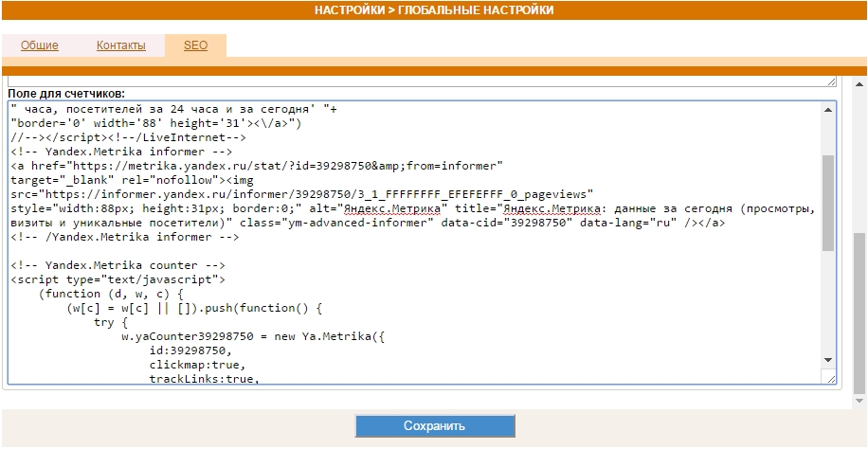This screenshot has width=868, height=449.
Task: Click the '<script type="text/javascript">' line
Action: 118,279
